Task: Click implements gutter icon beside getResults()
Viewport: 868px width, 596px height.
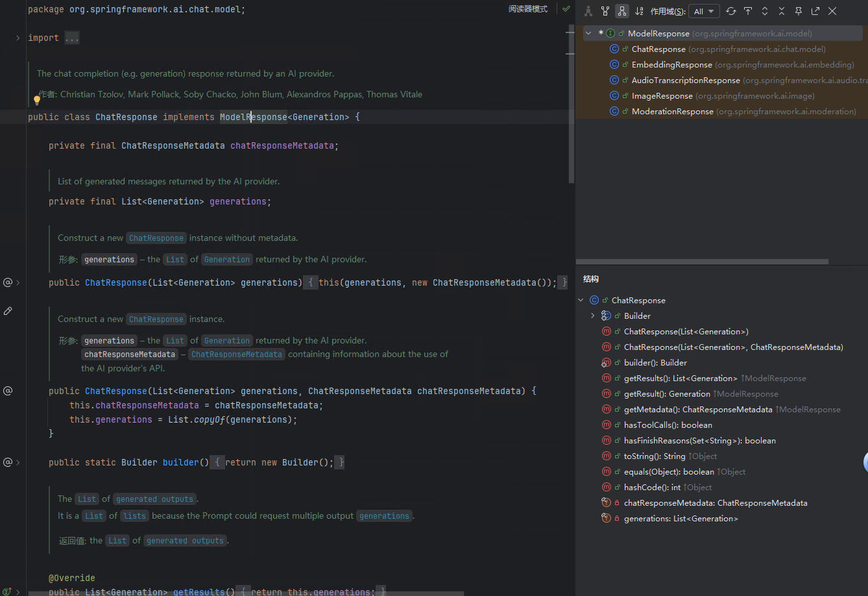Action: pyautogui.click(x=8, y=591)
